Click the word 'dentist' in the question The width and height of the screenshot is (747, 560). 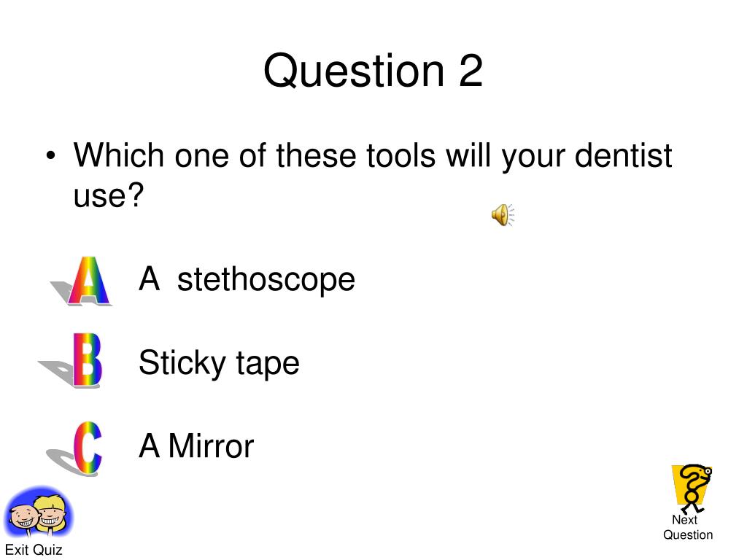(x=623, y=156)
